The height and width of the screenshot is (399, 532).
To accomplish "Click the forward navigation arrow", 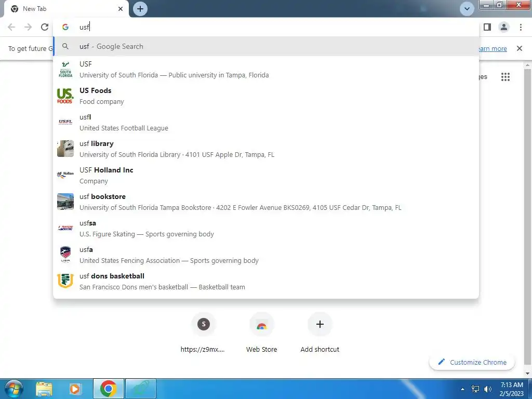I will [x=28, y=27].
